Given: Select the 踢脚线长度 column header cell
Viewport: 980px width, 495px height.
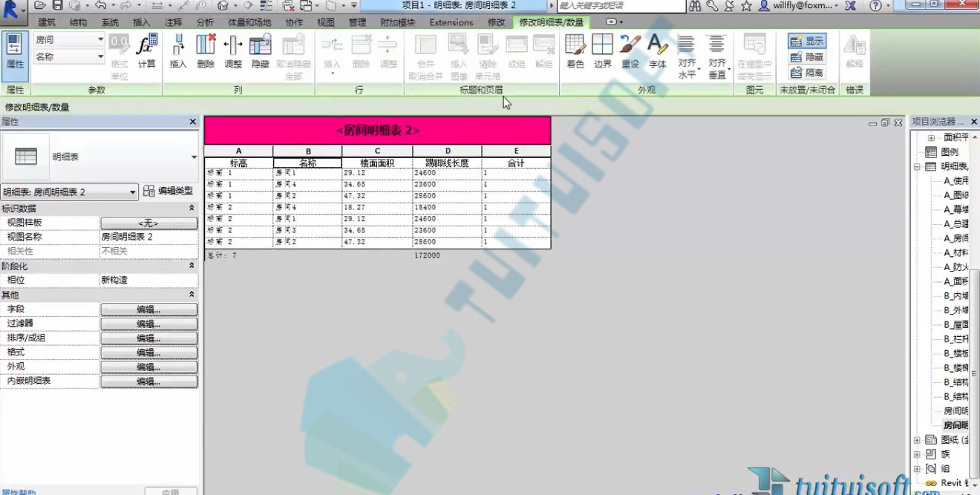Looking at the screenshot, I should 447,163.
